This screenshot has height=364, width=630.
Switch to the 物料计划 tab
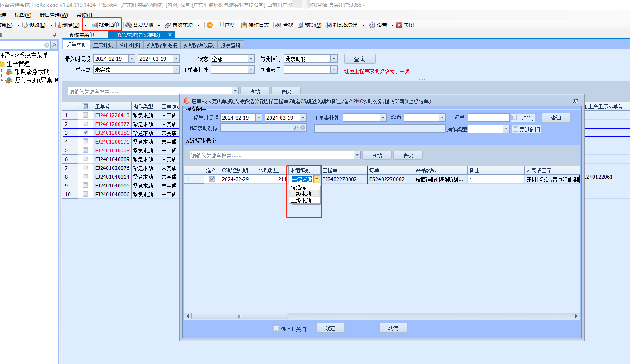(130, 45)
